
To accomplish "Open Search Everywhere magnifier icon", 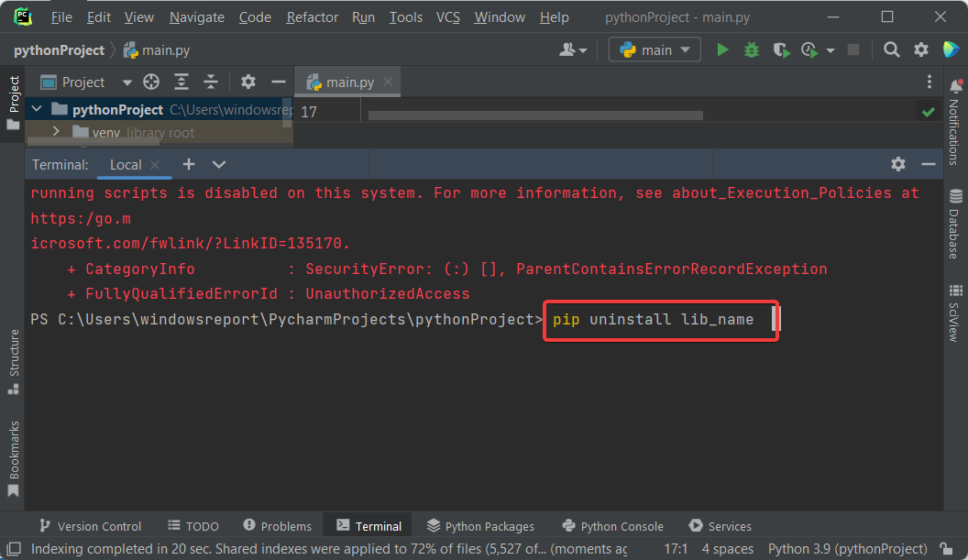I will 891,50.
